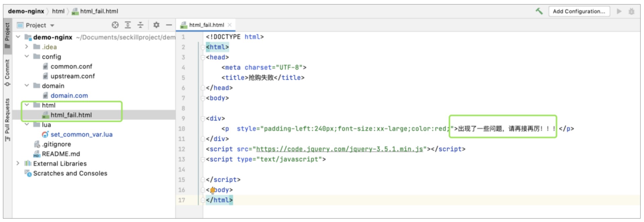The height and width of the screenshot is (222, 644).
Task: Collapse the config folder
Action: click(27, 56)
